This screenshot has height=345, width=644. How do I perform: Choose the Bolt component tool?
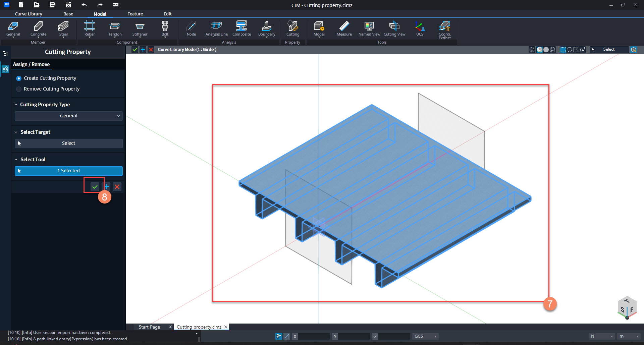click(165, 29)
